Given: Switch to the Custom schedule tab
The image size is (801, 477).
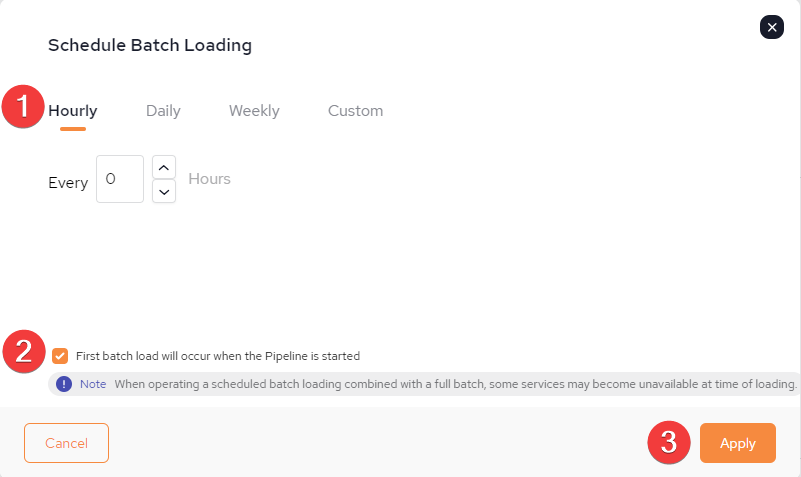Looking at the screenshot, I should pos(355,111).
